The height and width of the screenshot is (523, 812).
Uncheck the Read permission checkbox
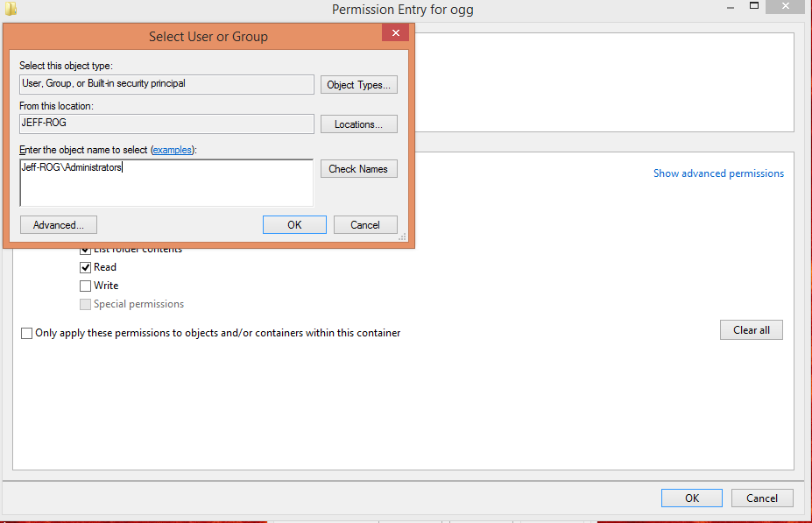(x=85, y=267)
